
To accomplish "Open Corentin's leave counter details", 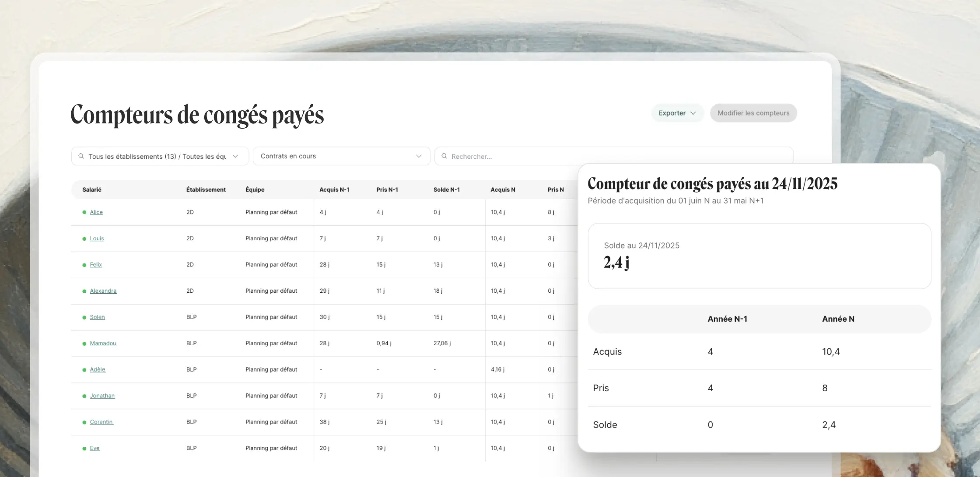I will 101,422.
